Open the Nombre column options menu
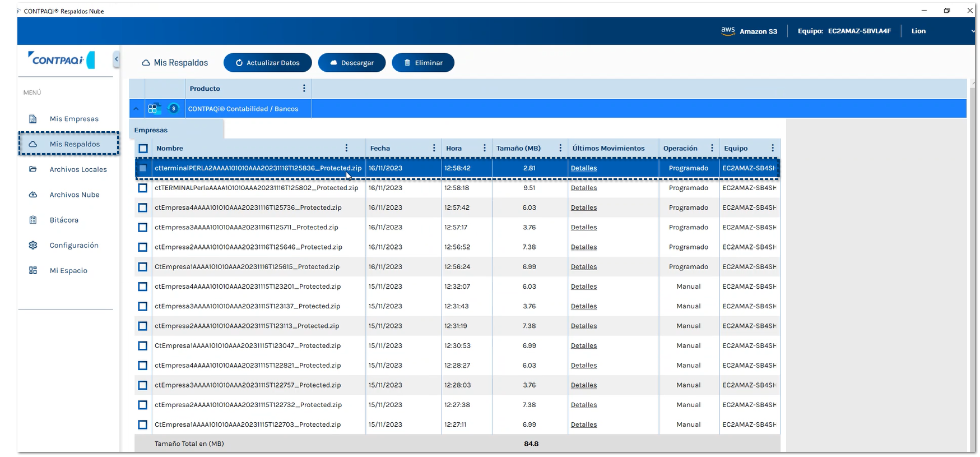The height and width of the screenshot is (457, 980). pyautogui.click(x=346, y=148)
